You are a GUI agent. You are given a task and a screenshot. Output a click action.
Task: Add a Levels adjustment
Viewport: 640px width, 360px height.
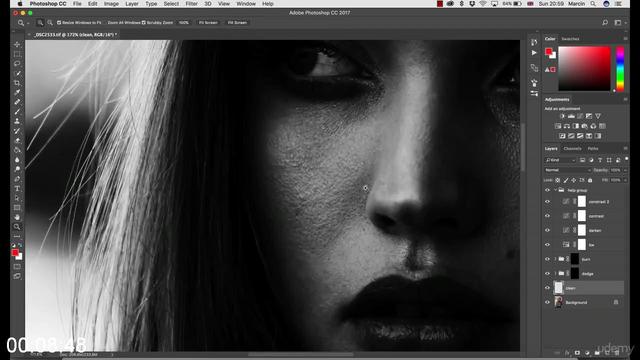(x=571, y=116)
